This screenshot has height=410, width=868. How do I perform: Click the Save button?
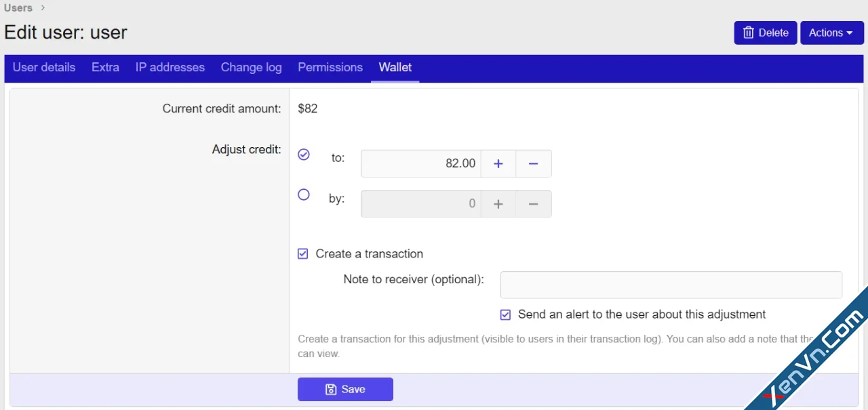(x=345, y=389)
